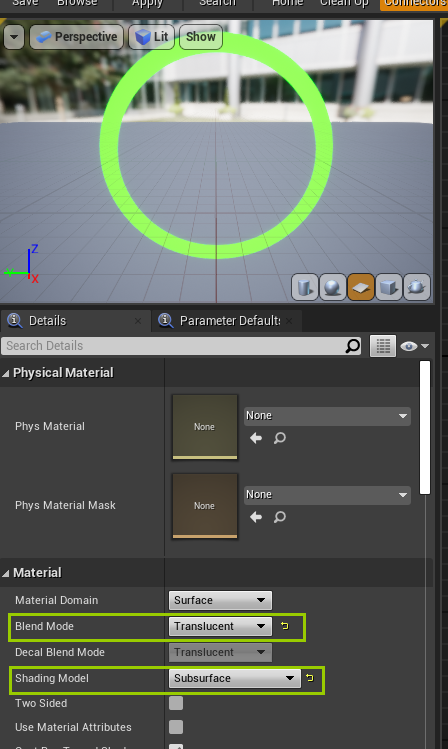Image resolution: width=448 pixels, height=749 pixels.
Task: Toggle the property matrix grid view button
Action: [x=383, y=346]
